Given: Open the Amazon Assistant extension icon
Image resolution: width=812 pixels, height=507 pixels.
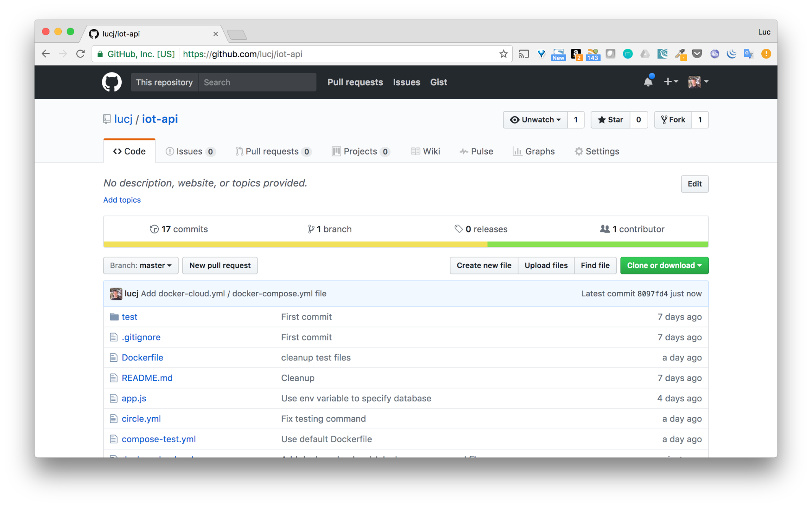Looking at the screenshot, I should pos(576,54).
